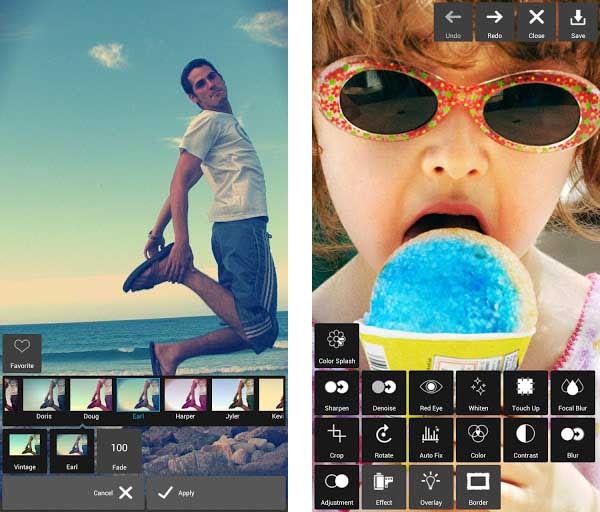Select the Color Splash tool
600x512 pixels.
[x=336, y=345]
